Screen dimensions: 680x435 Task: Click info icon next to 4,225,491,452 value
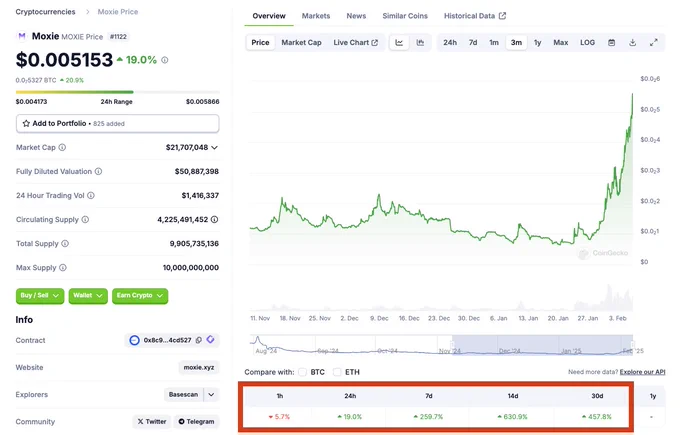[x=214, y=219]
